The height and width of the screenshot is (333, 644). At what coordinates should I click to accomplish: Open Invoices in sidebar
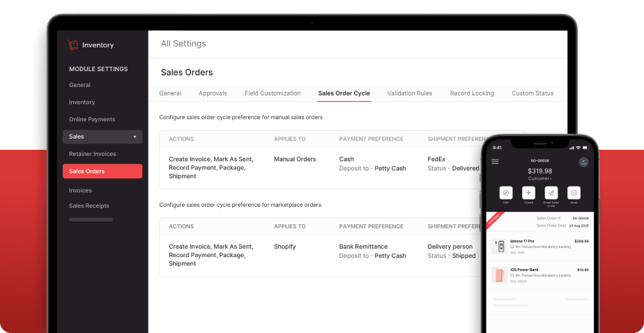80,190
